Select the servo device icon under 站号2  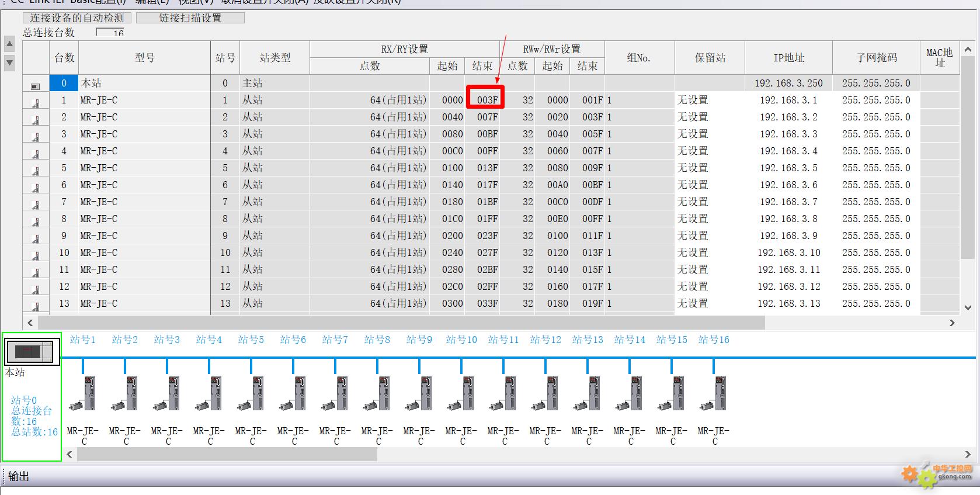125,394
